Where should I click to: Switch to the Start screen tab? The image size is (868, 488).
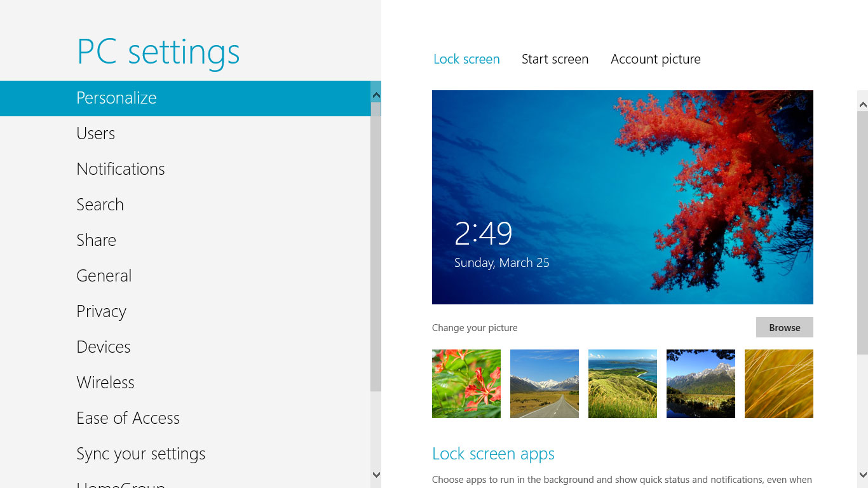[555, 59]
